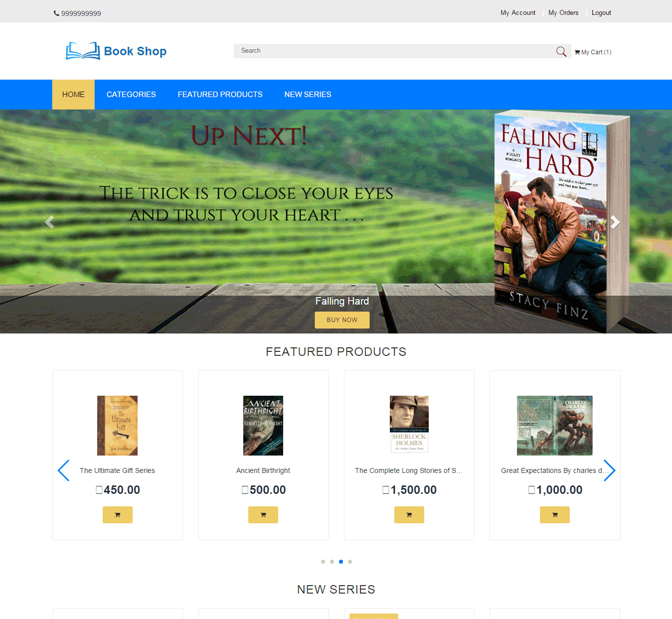Add Sherlock Holmes book to cart
This screenshot has height=619, width=672.
[409, 515]
